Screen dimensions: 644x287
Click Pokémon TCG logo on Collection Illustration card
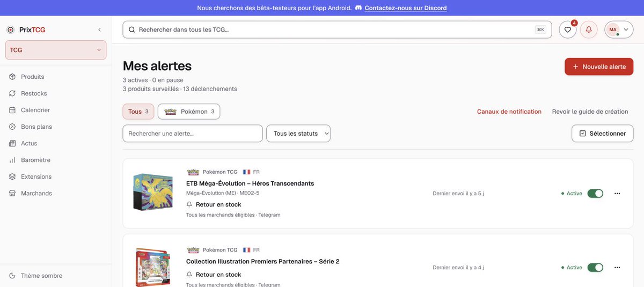[x=193, y=250]
